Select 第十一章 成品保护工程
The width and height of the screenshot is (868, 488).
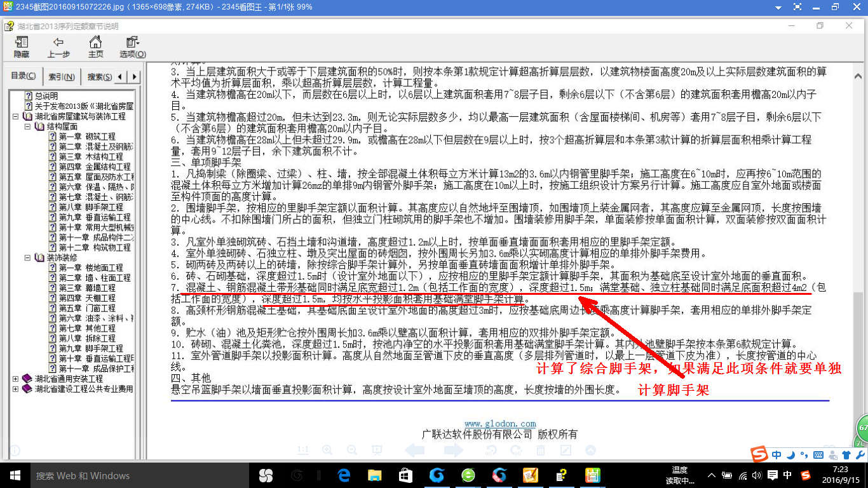click(x=96, y=369)
